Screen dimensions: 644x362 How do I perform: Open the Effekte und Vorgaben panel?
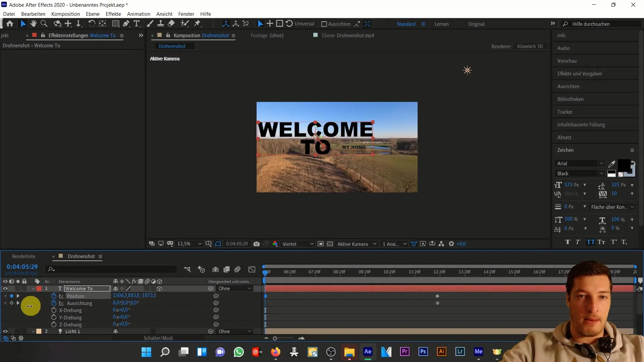[x=580, y=74]
